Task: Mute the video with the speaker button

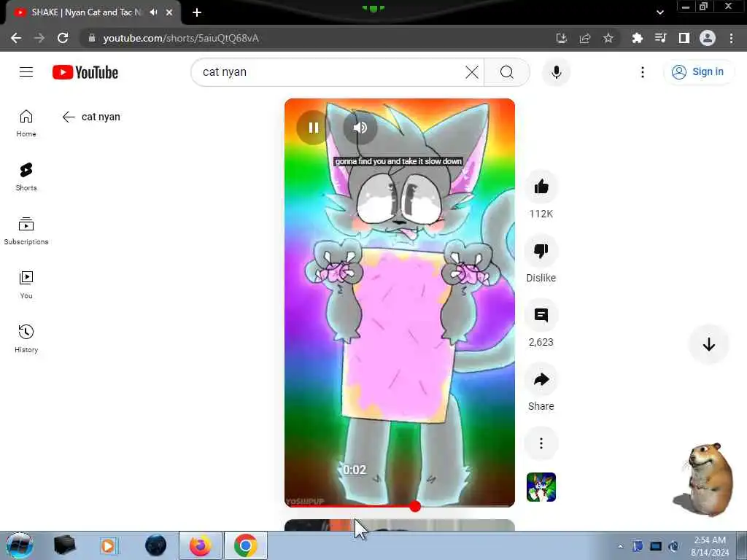Action: pyautogui.click(x=360, y=128)
